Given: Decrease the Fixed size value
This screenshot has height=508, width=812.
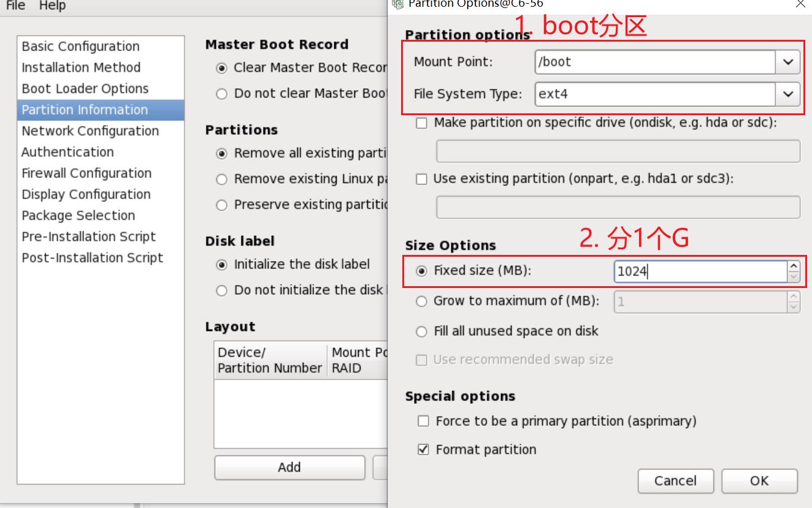Looking at the screenshot, I should 794,277.
